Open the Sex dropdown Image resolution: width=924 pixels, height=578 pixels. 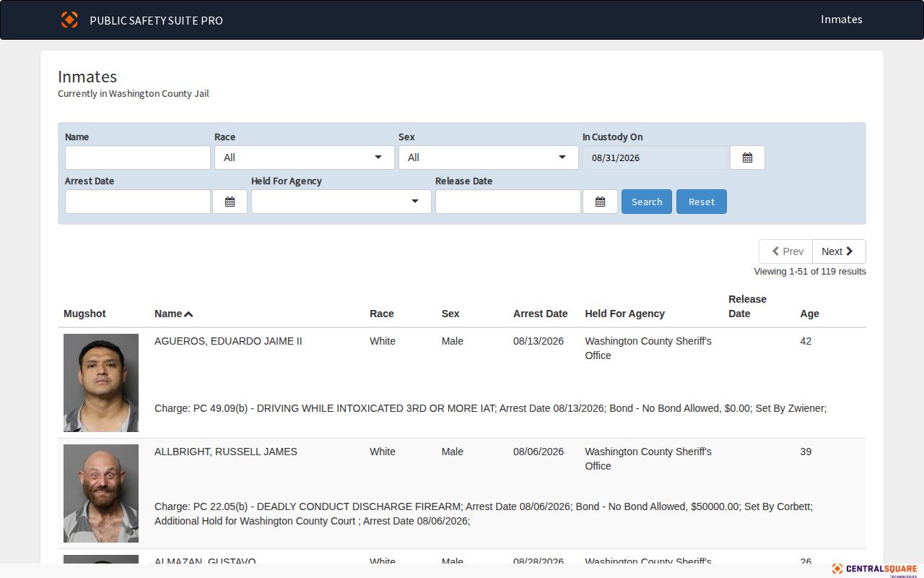coord(488,158)
